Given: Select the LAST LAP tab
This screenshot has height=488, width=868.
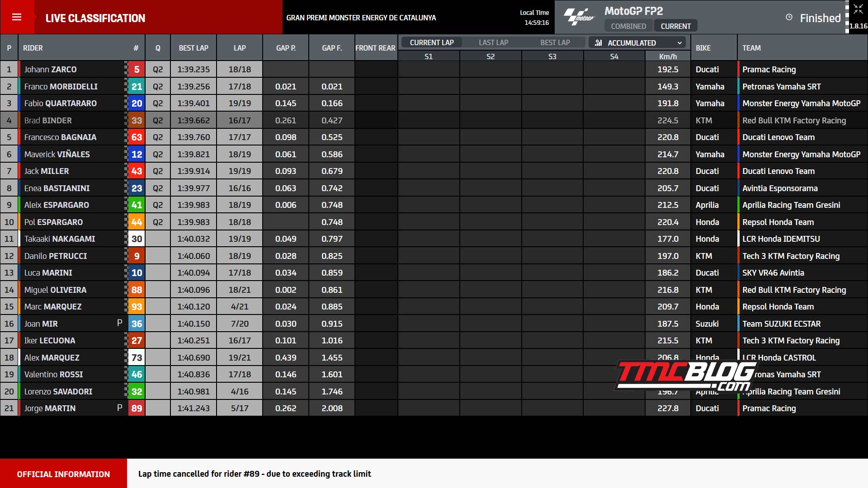Looking at the screenshot, I should pos(493,42).
